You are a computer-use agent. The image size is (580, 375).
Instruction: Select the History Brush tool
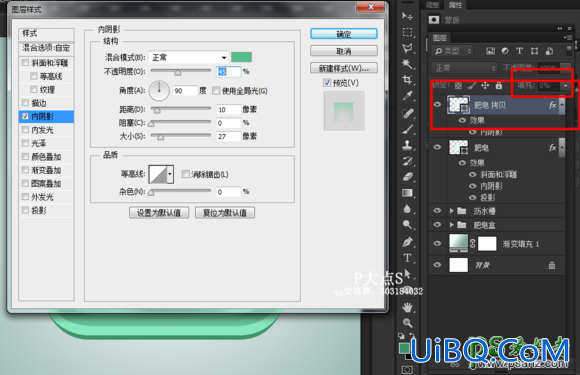407,161
